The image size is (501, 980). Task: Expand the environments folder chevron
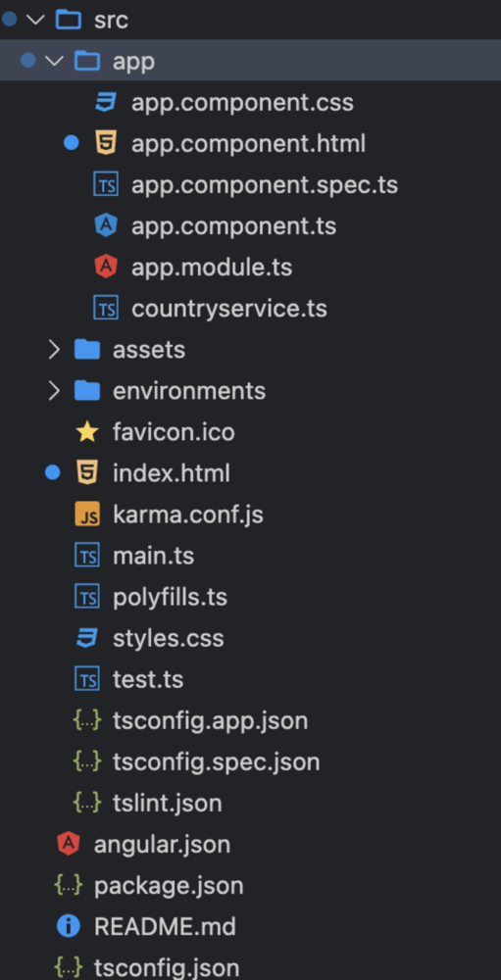tap(55, 391)
